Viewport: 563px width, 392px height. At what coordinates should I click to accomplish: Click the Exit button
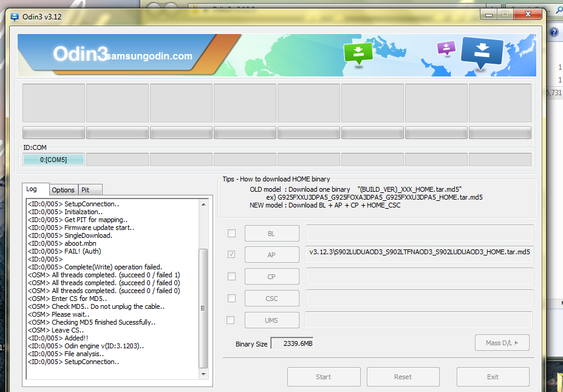tap(493, 377)
